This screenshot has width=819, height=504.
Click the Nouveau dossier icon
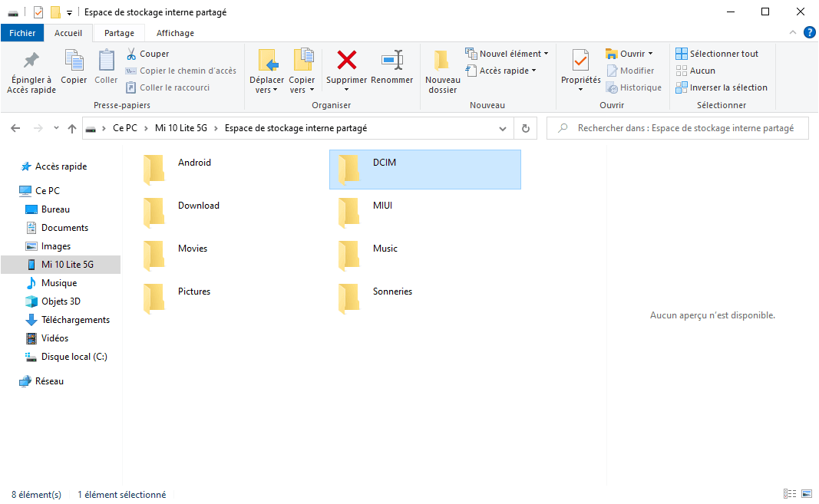click(441, 60)
